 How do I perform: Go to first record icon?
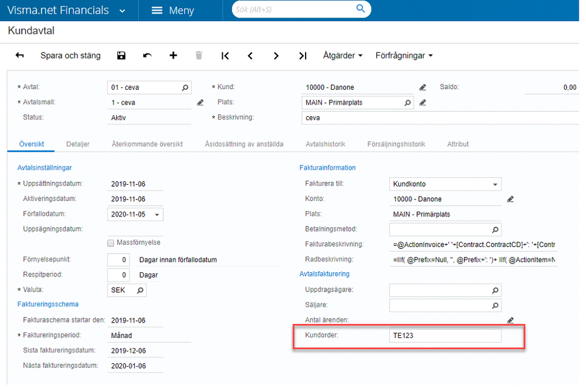point(225,56)
